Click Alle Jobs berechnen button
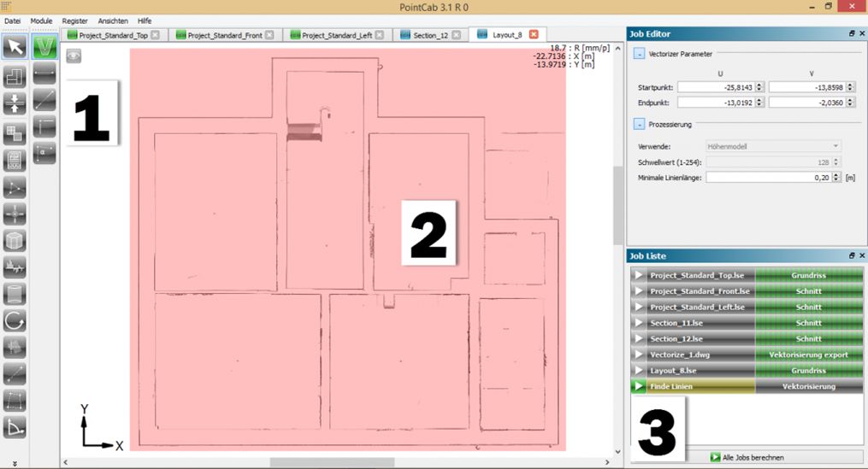The width and height of the screenshot is (868, 469). pyautogui.click(x=747, y=457)
